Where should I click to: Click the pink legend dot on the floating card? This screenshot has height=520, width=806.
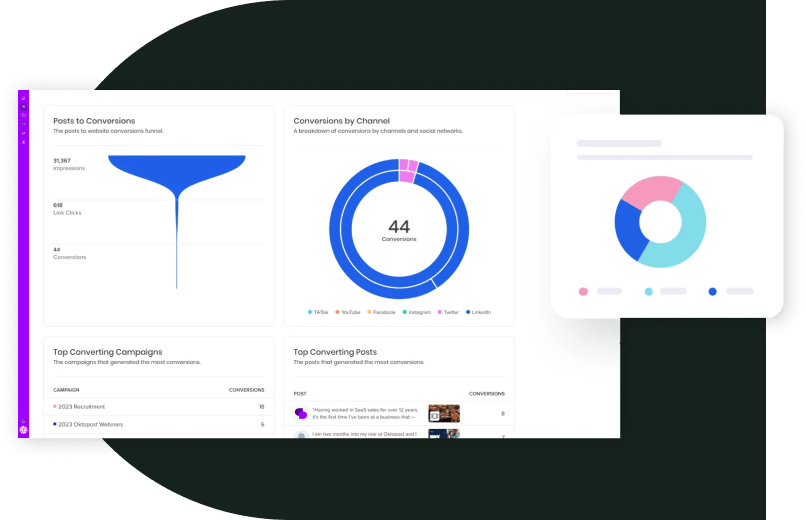[583, 291]
